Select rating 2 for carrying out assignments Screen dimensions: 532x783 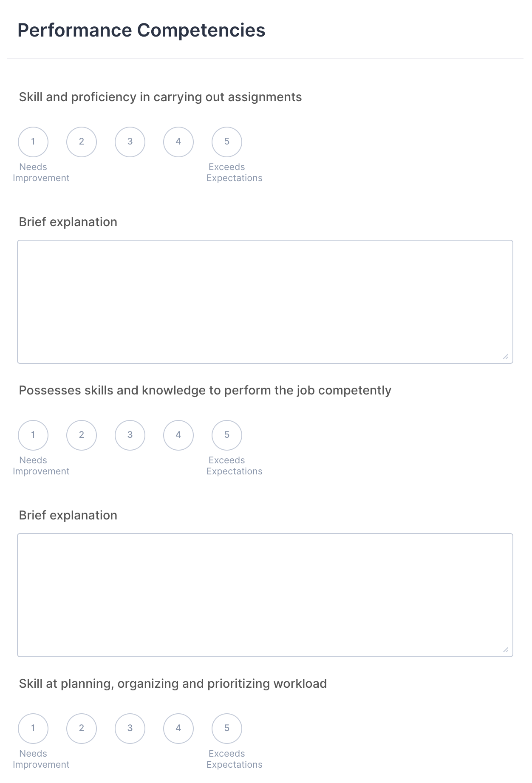click(x=82, y=142)
